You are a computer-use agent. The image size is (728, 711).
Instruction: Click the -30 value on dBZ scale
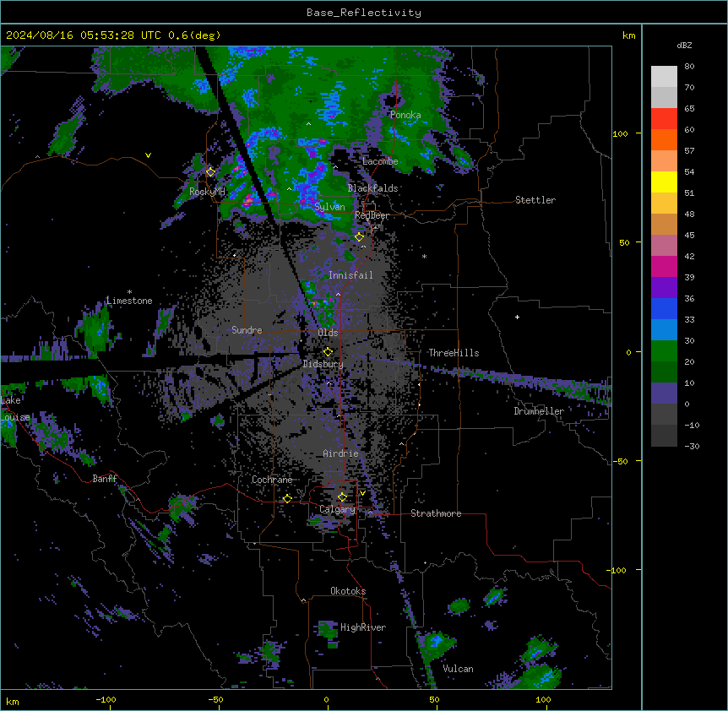pos(692,446)
